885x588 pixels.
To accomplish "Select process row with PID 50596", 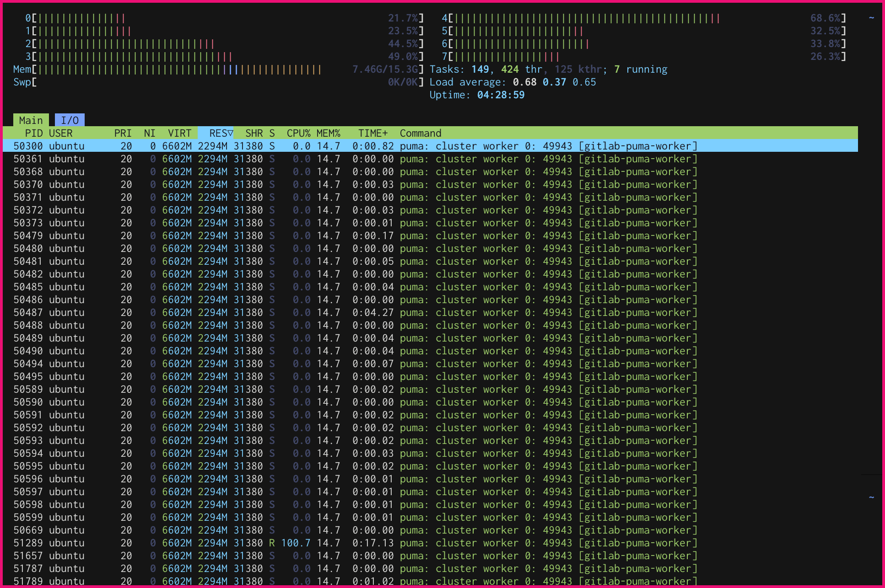I will coord(430,479).
